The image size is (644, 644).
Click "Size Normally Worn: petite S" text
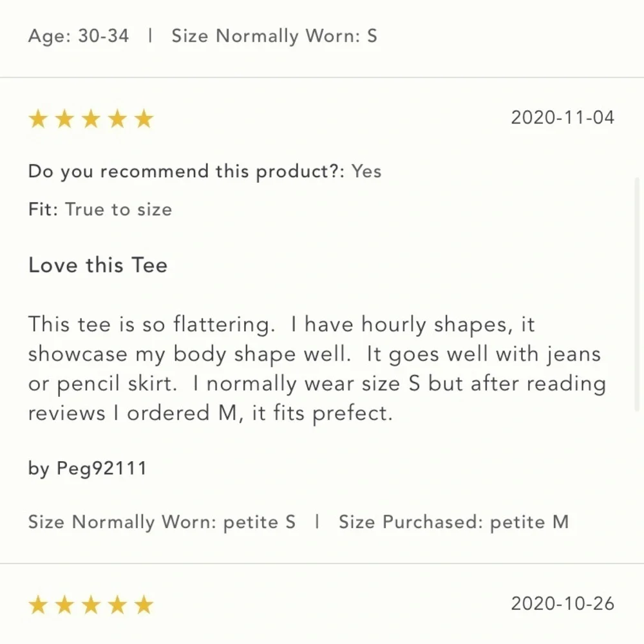[x=162, y=522]
